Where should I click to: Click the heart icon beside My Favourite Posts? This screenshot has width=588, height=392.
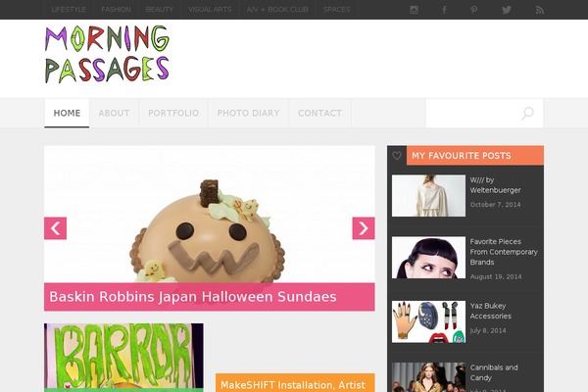(397, 155)
